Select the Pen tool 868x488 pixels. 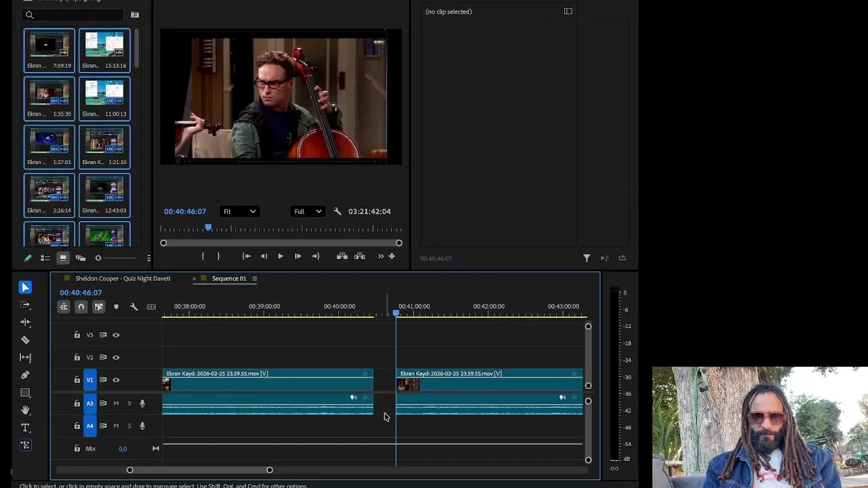click(25, 375)
